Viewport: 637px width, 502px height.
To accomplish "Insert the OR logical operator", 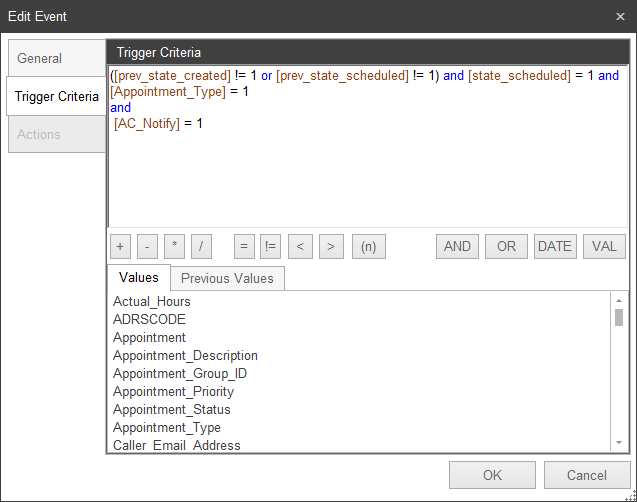I will pyautogui.click(x=506, y=246).
